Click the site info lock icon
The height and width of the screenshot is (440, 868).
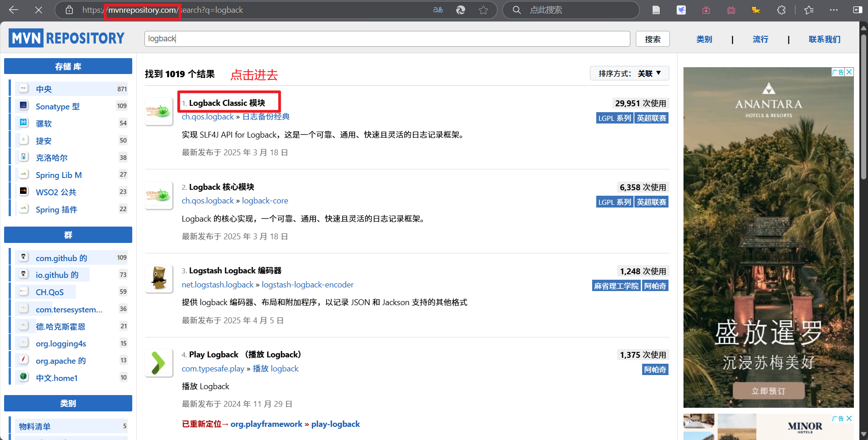point(69,10)
